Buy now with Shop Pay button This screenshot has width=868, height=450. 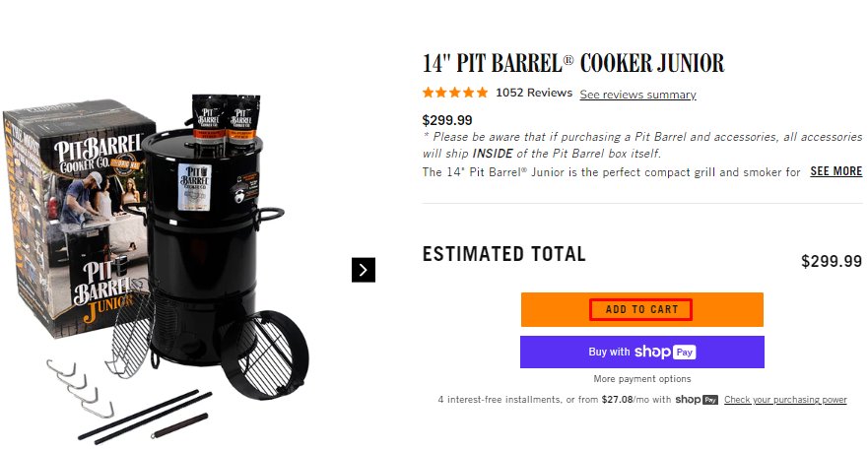point(641,352)
